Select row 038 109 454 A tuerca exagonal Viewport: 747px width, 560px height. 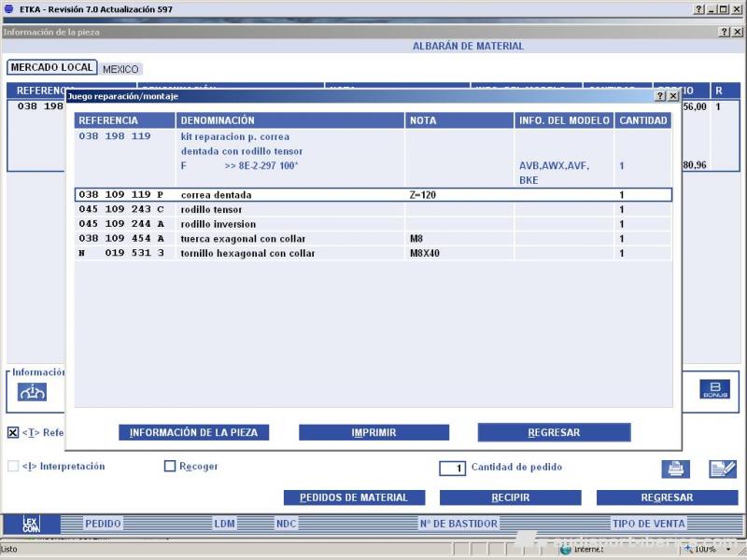point(373,239)
